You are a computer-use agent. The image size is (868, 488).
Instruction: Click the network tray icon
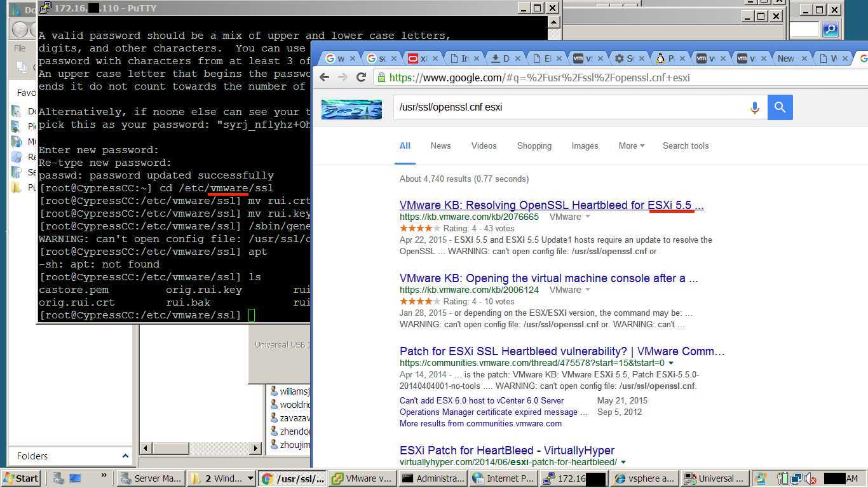(796, 478)
